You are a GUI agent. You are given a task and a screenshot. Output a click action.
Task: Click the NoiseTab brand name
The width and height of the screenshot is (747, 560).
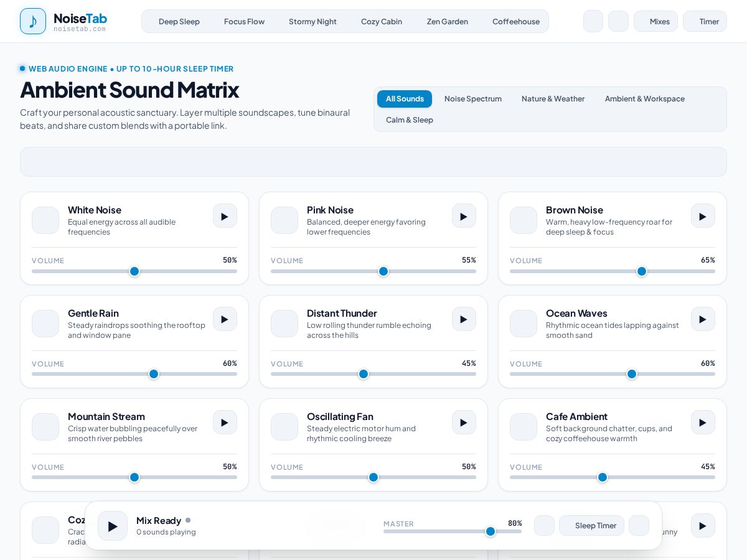tap(80, 18)
